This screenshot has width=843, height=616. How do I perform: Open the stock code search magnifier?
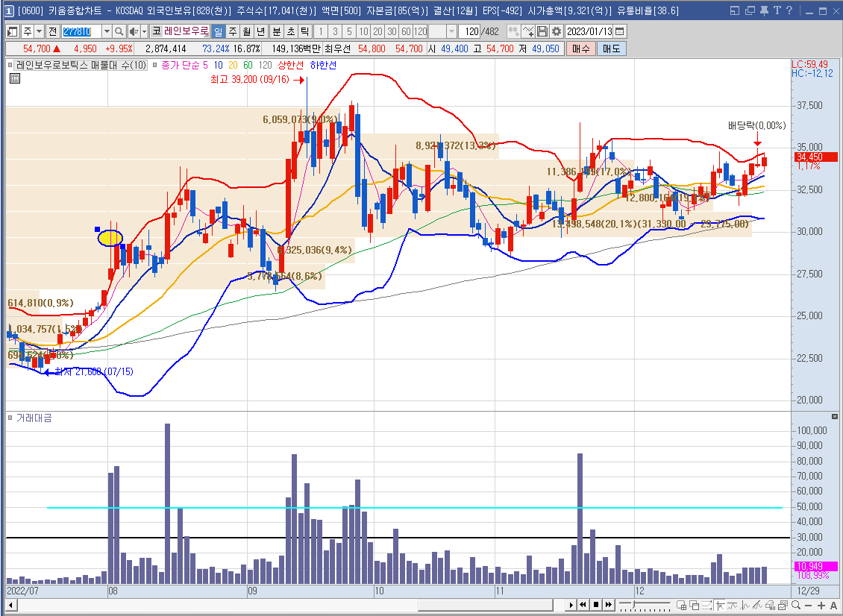point(119,32)
